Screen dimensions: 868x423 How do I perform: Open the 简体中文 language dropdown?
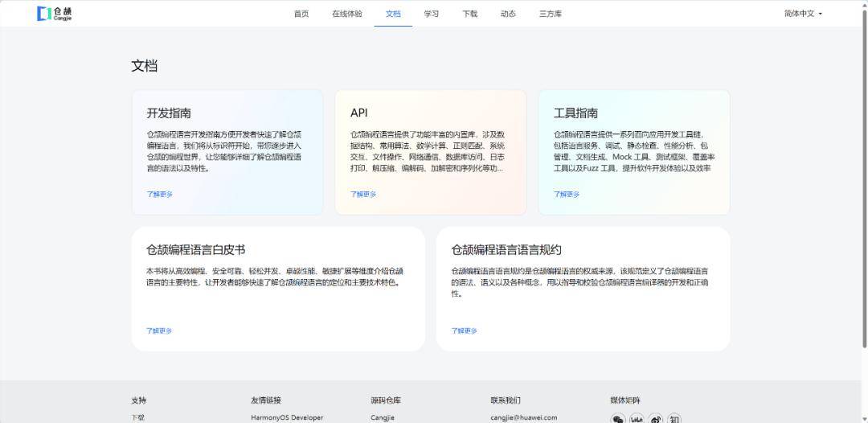pos(803,14)
